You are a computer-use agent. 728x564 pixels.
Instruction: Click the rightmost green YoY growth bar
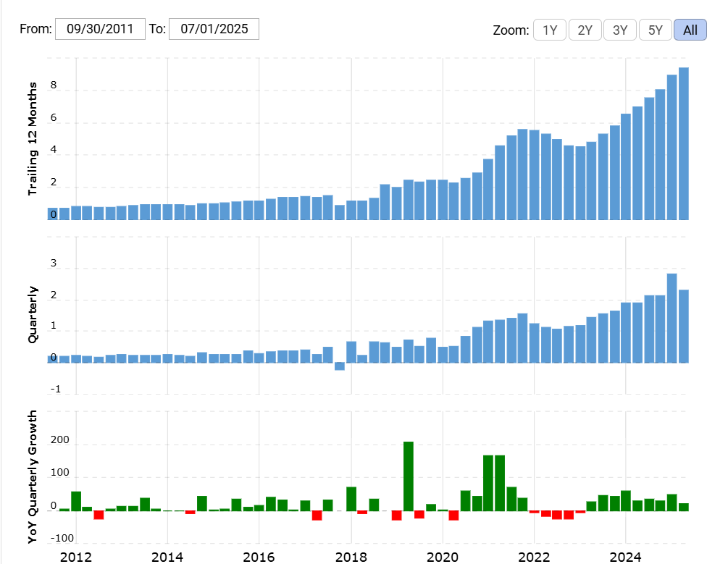(683, 507)
